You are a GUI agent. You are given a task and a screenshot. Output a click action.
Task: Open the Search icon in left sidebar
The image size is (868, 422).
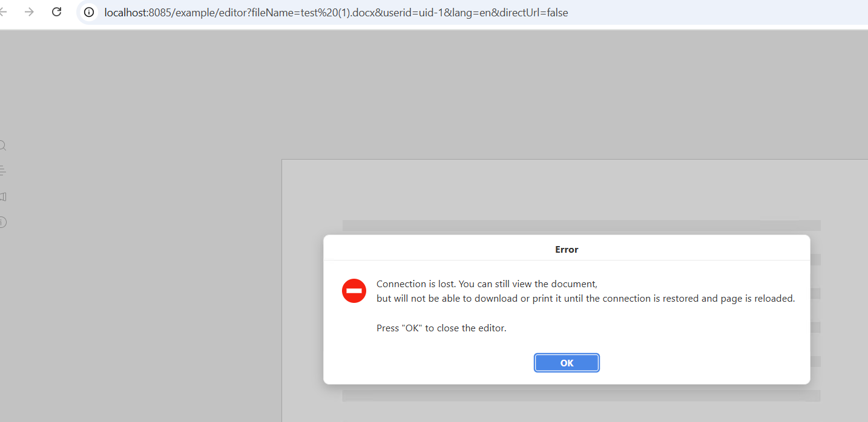tap(2, 145)
